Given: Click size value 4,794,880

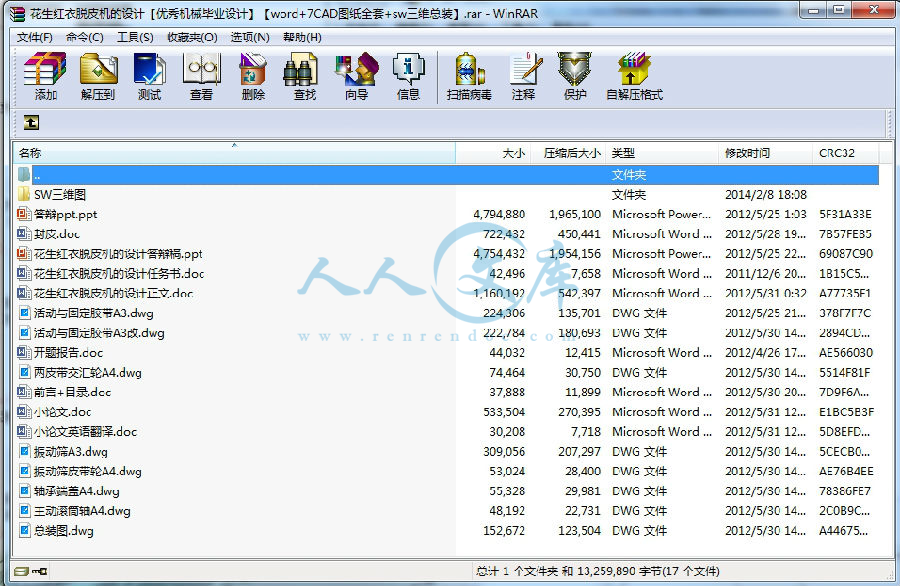Looking at the screenshot, I should pos(499,214).
